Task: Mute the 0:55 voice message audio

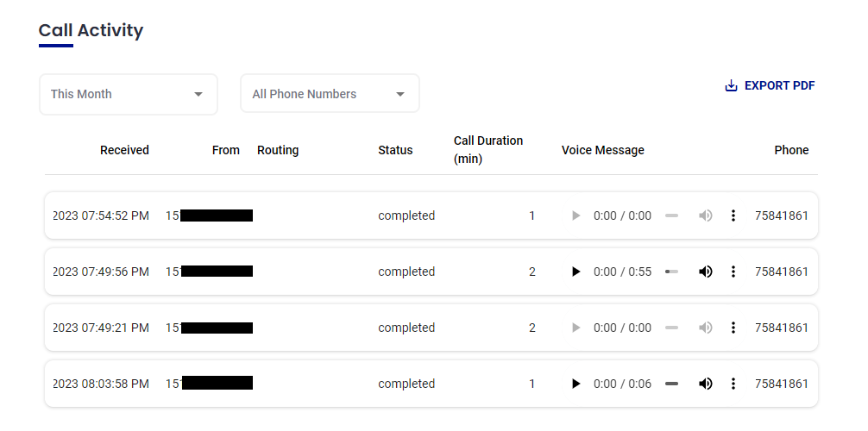Action: [x=706, y=272]
